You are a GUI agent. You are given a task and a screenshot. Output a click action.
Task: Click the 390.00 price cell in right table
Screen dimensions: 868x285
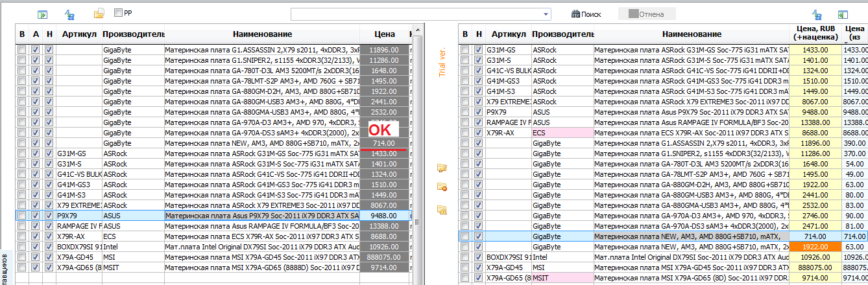(x=854, y=143)
